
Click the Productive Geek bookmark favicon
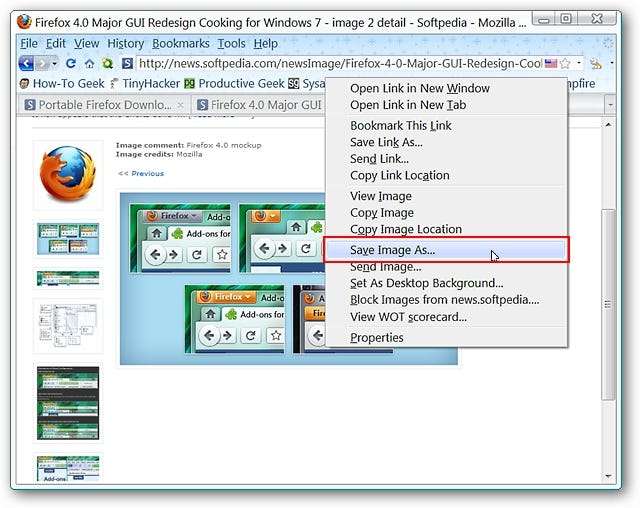click(189, 84)
